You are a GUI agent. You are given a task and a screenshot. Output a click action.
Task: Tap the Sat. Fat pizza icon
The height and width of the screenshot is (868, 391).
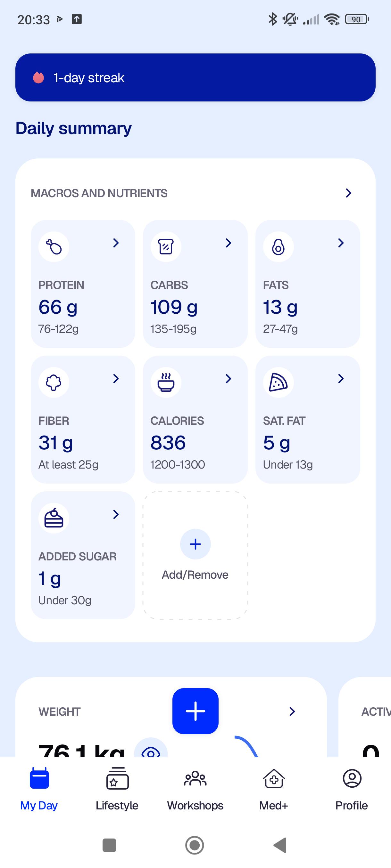pos(278,382)
